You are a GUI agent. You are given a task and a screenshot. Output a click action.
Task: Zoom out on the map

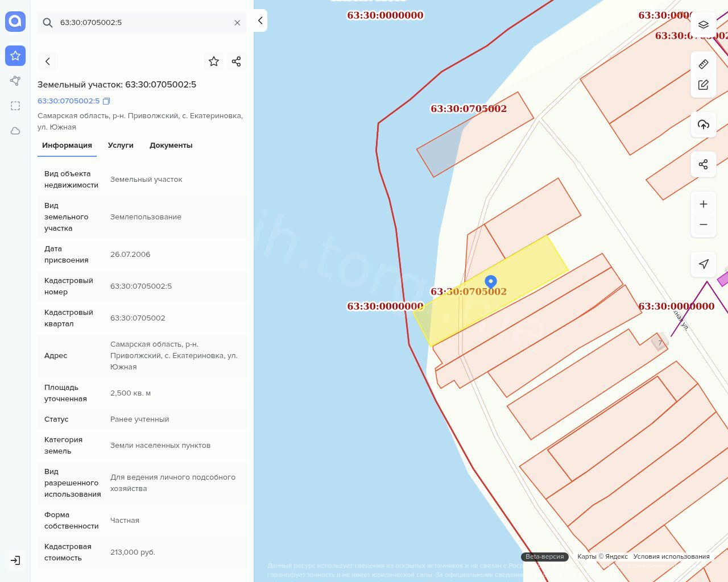click(x=704, y=225)
